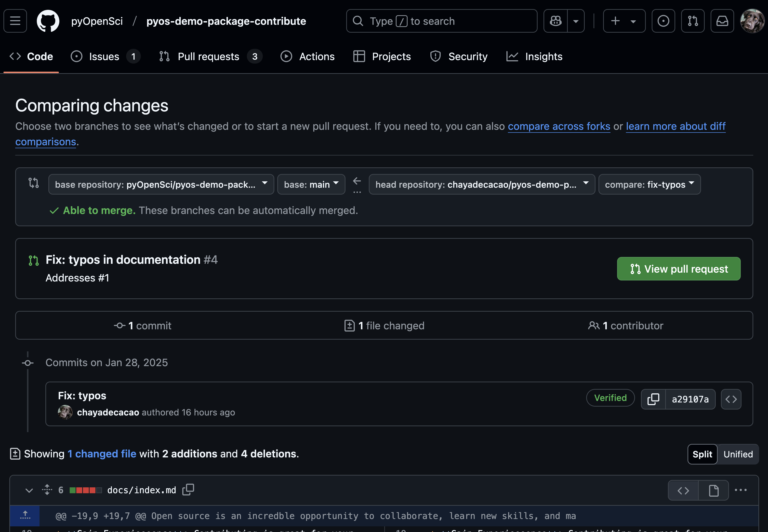Open the docs/index.md more options menu
768x532 pixels.
coord(741,490)
